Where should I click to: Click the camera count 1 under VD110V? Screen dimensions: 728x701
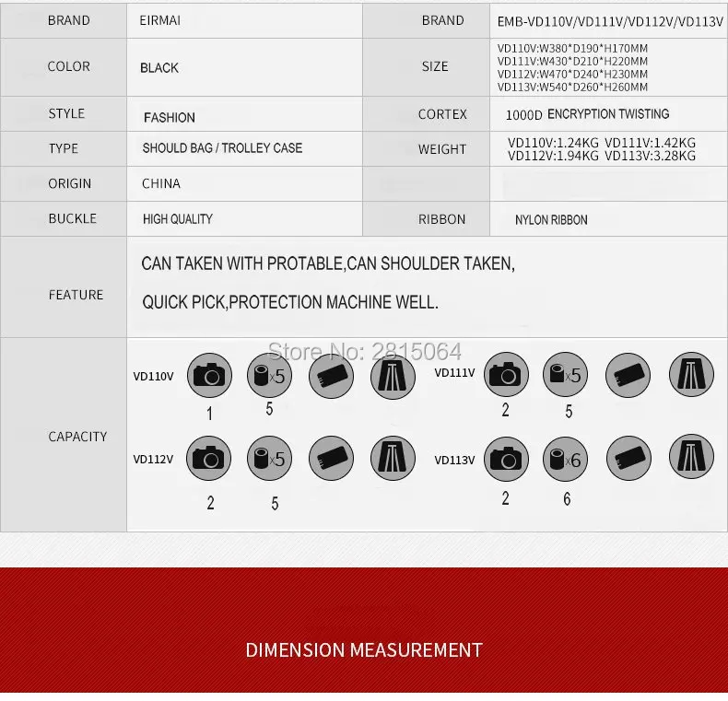click(210, 414)
